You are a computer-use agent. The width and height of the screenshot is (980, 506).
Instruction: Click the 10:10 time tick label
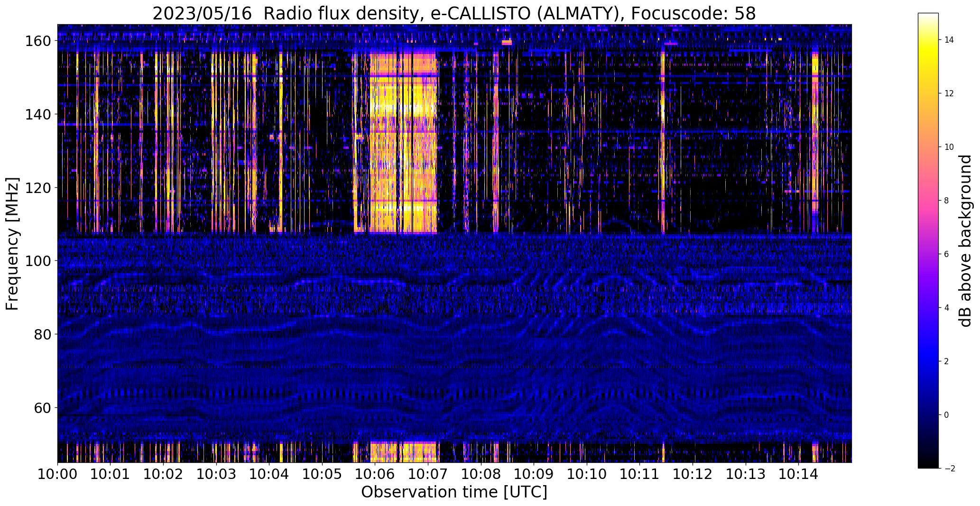[587, 475]
